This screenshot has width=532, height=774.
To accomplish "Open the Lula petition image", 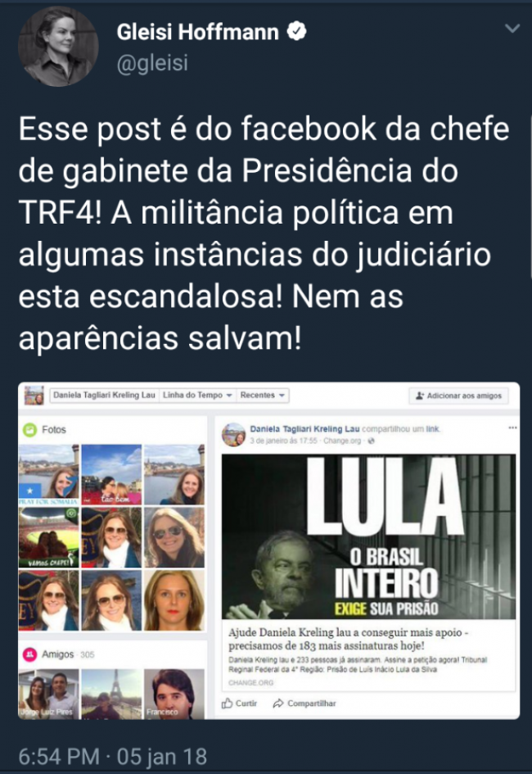I will coord(369,536).
